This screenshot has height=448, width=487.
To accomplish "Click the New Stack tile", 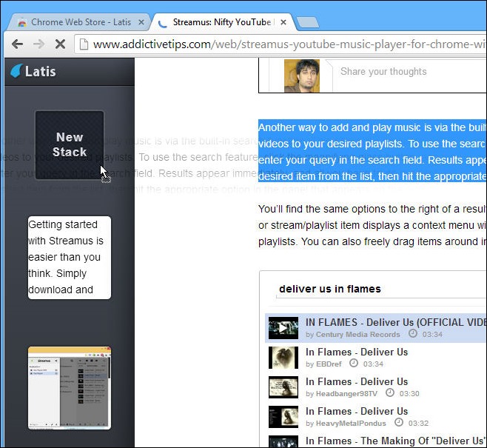I will [x=70, y=145].
